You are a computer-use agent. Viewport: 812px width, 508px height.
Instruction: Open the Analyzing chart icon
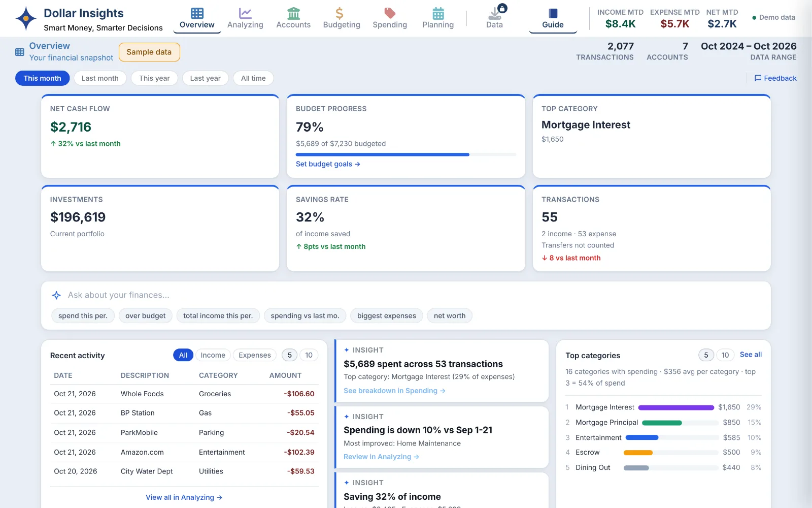(x=245, y=13)
